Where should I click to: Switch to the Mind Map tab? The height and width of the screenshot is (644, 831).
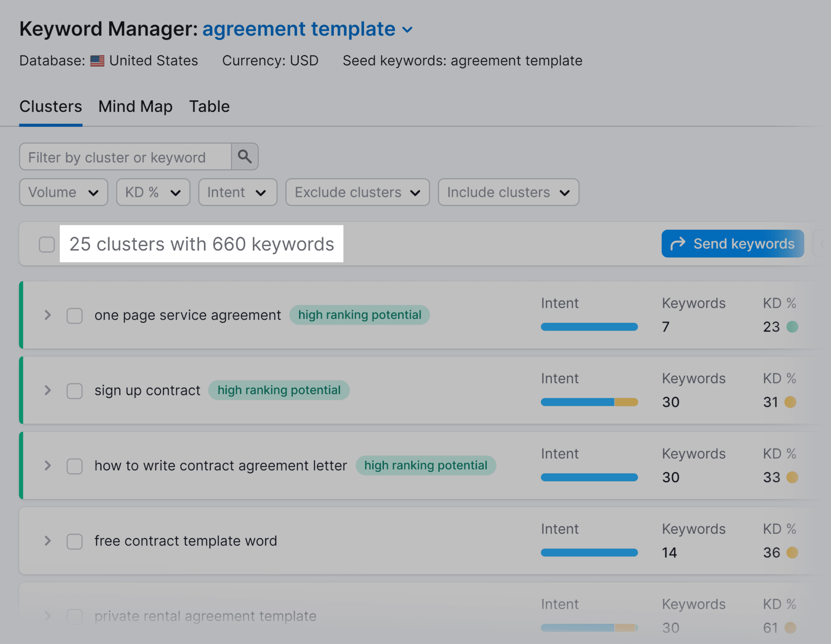point(135,106)
